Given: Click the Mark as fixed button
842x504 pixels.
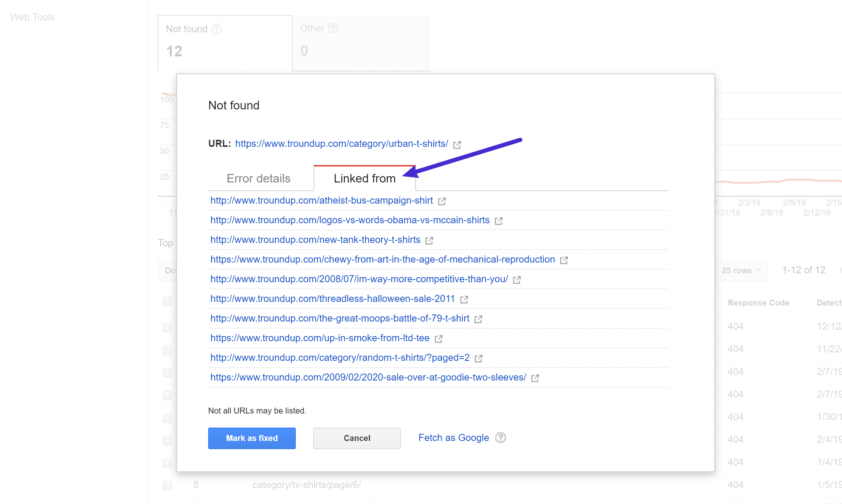Looking at the screenshot, I should point(252,437).
